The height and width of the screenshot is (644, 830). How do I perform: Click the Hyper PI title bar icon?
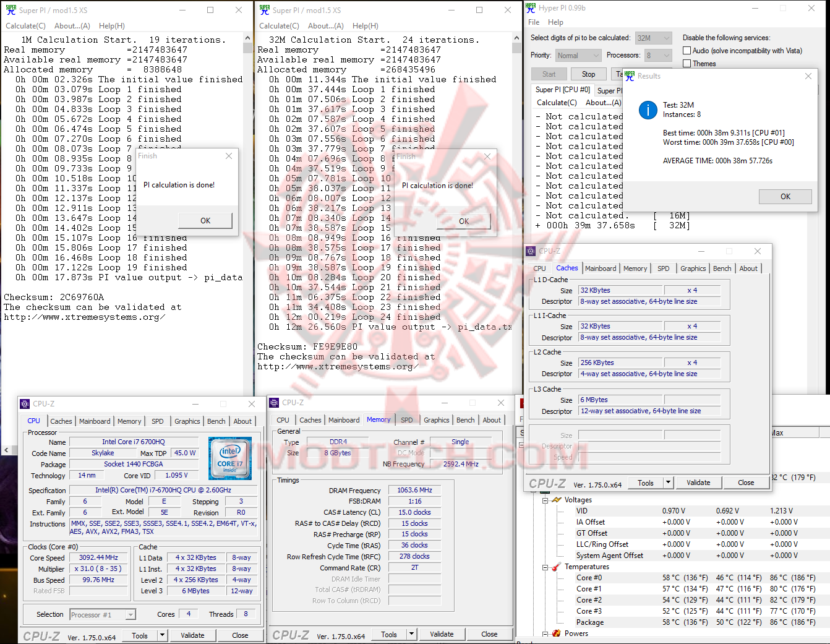click(x=531, y=7)
